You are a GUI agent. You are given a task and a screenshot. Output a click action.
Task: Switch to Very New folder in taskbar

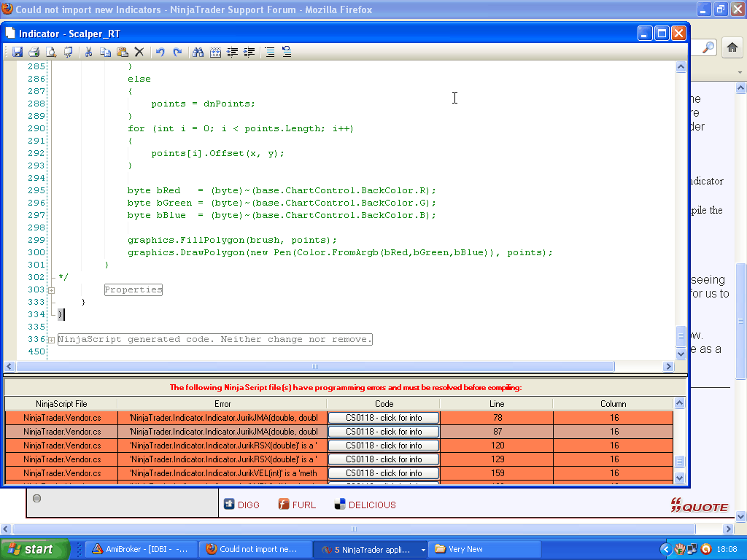(x=484, y=549)
